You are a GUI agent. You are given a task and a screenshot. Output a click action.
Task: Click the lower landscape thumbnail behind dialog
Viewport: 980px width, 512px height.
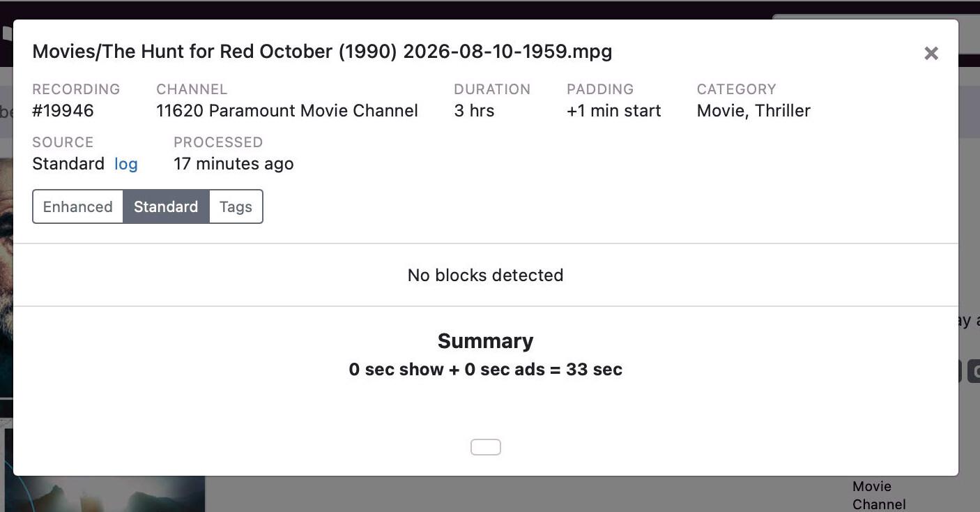[105, 494]
